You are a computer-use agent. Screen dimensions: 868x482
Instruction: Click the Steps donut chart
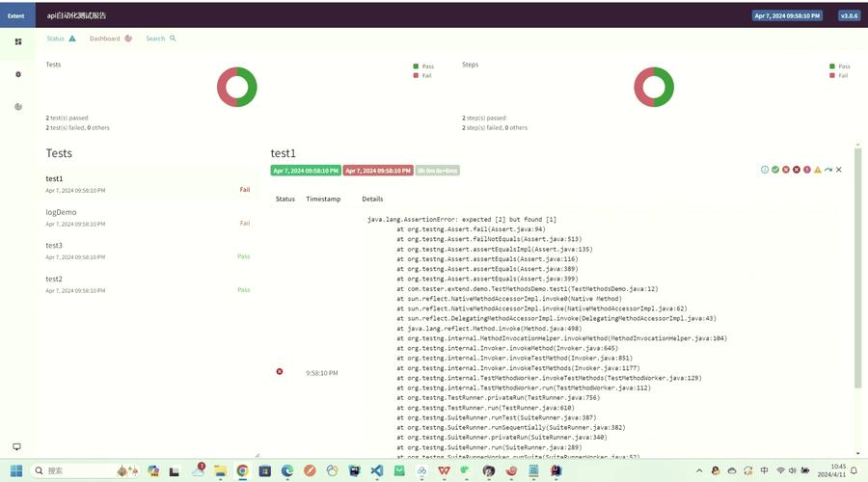pyautogui.click(x=654, y=87)
